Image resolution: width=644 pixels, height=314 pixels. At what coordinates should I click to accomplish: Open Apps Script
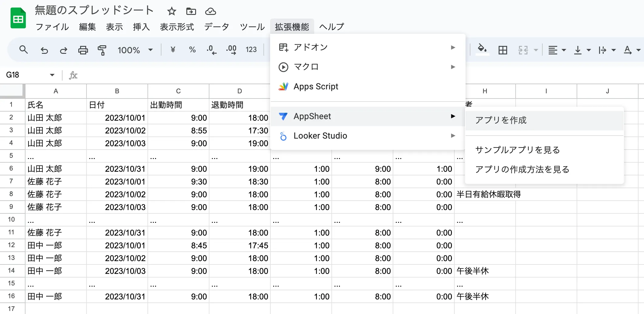(368, 87)
